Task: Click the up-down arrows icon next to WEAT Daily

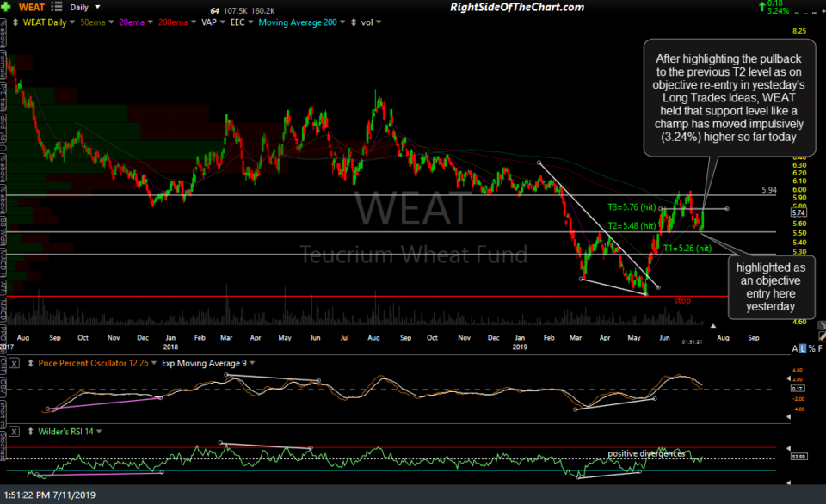Action: (15, 22)
